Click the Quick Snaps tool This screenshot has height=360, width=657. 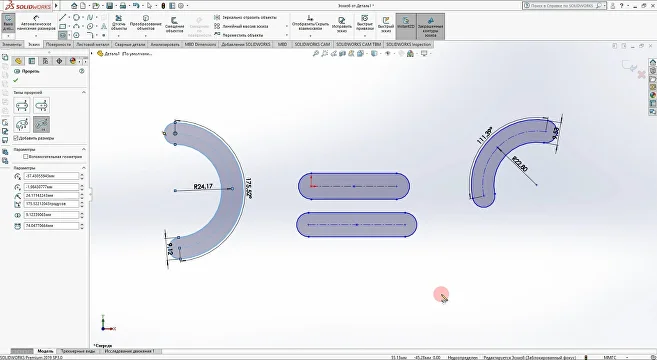point(365,23)
